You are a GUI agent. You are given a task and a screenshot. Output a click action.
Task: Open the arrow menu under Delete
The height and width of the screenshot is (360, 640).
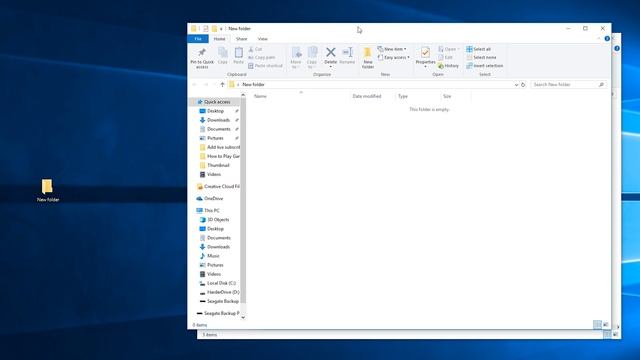tap(331, 67)
